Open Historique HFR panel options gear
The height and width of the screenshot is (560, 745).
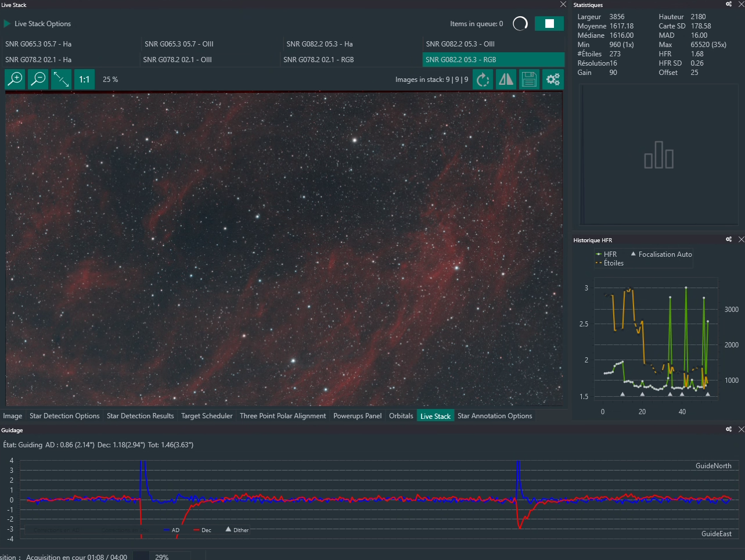click(x=729, y=239)
